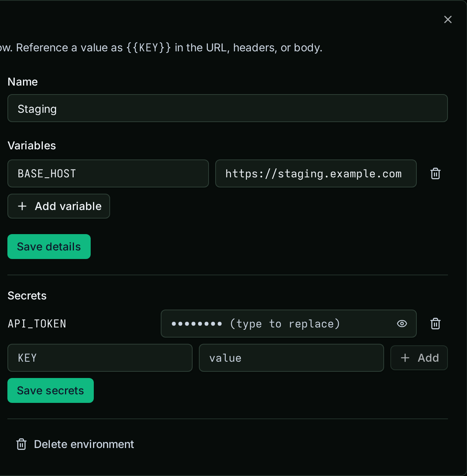Close the environment dialog with the X
This screenshot has width=467, height=476.
tap(448, 19)
